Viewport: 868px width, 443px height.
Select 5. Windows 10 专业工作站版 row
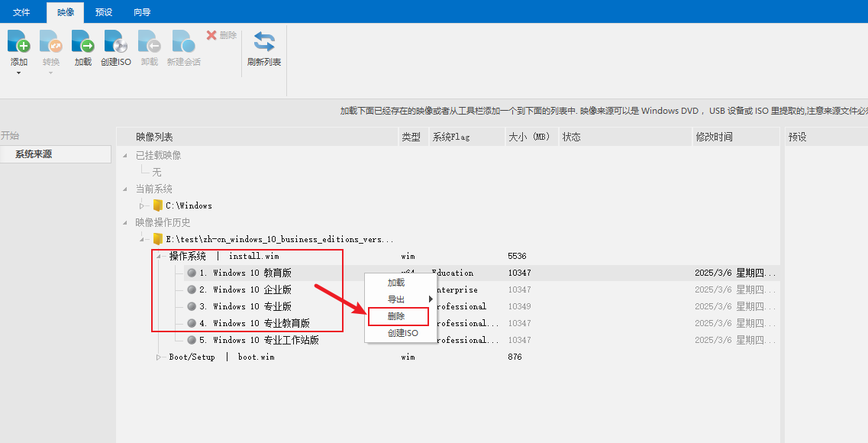point(482,340)
